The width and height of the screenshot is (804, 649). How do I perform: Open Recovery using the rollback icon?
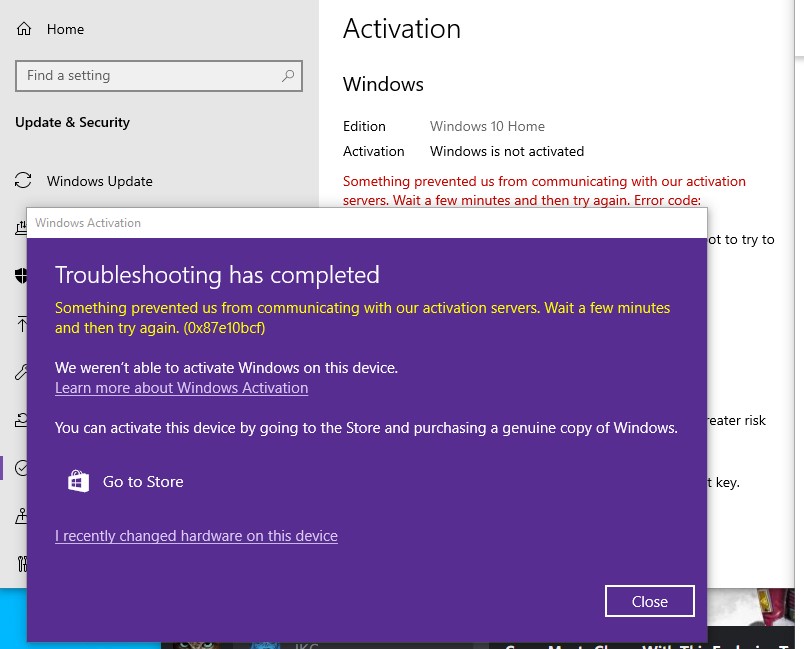click(x=21, y=420)
